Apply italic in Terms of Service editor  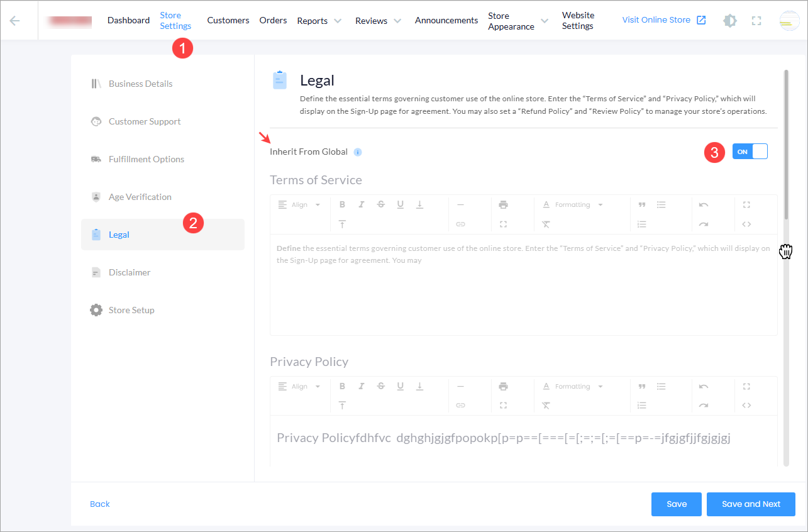tap(362, 204)
